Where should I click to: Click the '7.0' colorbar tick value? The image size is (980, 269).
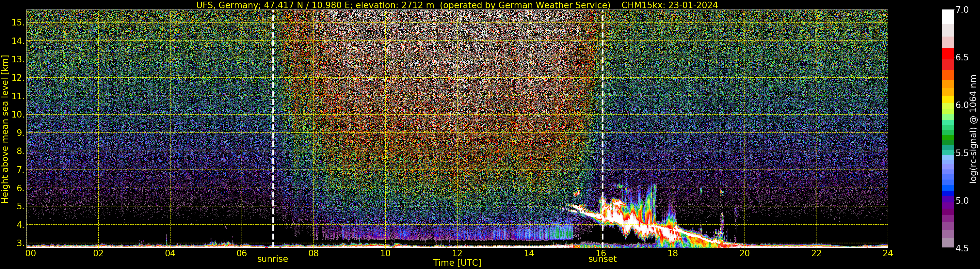(x=962, y=10)
